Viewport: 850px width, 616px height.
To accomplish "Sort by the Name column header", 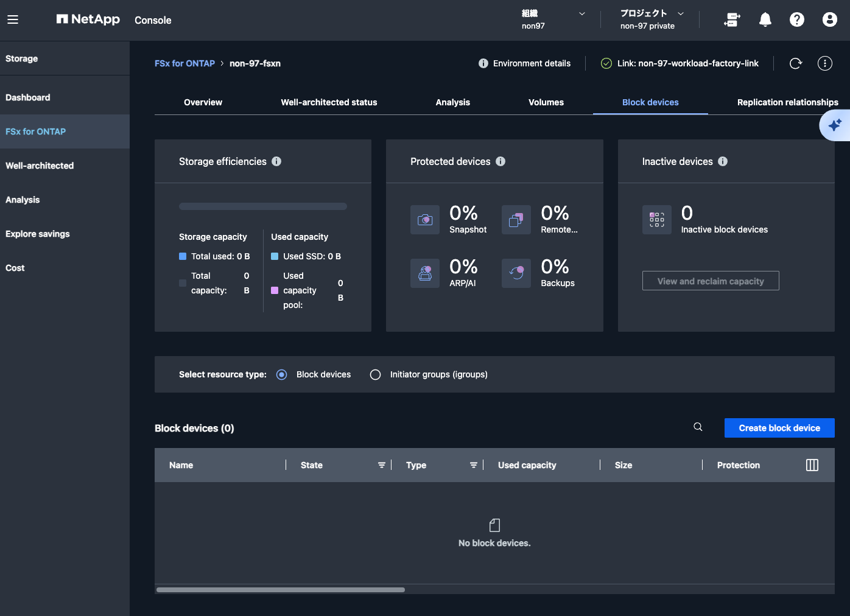I will click(181, 465).
